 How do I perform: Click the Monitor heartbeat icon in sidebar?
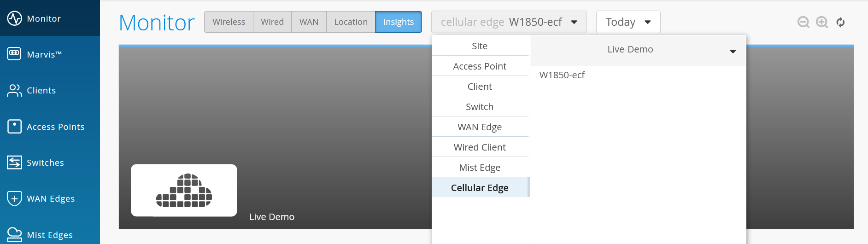point(14,18)
